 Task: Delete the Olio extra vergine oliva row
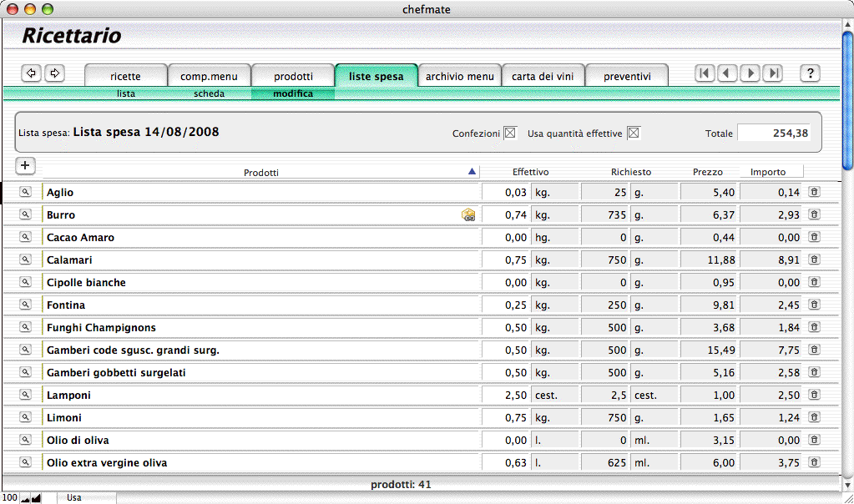(x=814, y=462)
